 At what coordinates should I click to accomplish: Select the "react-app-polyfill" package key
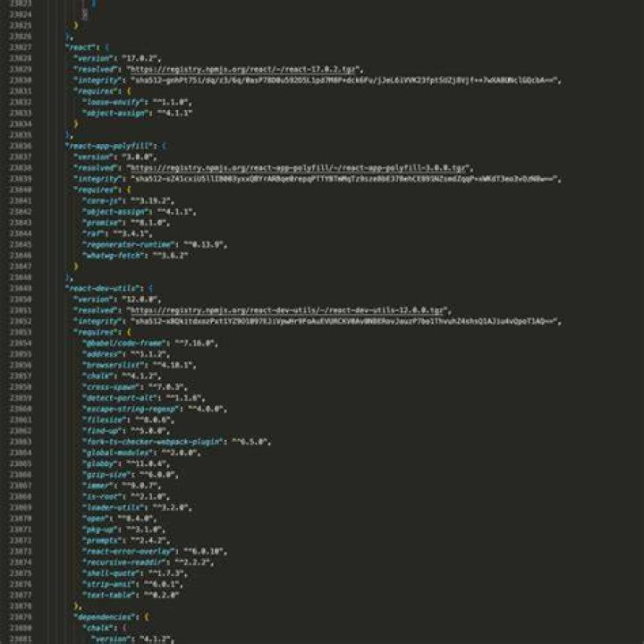111,146
